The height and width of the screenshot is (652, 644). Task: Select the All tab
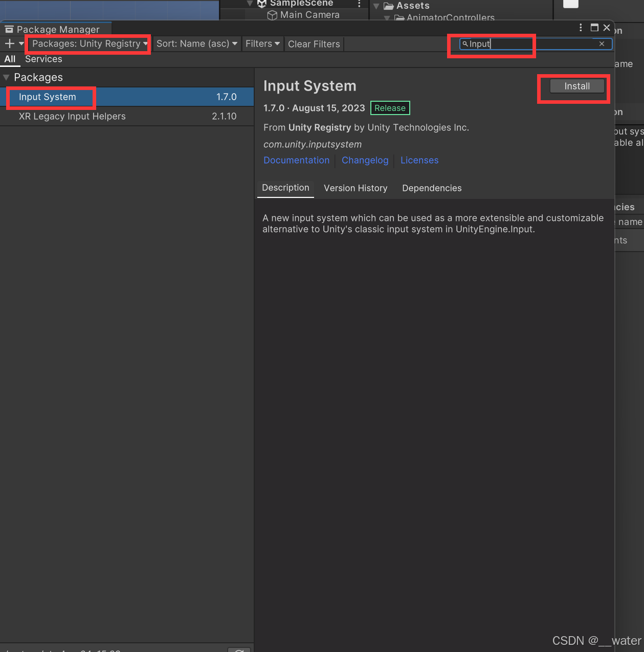[x=10, y=59]
